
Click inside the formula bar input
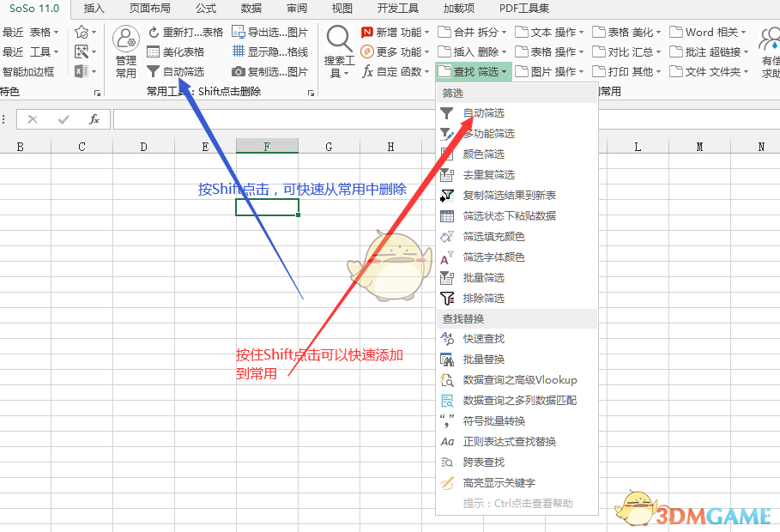pos(257,118)
